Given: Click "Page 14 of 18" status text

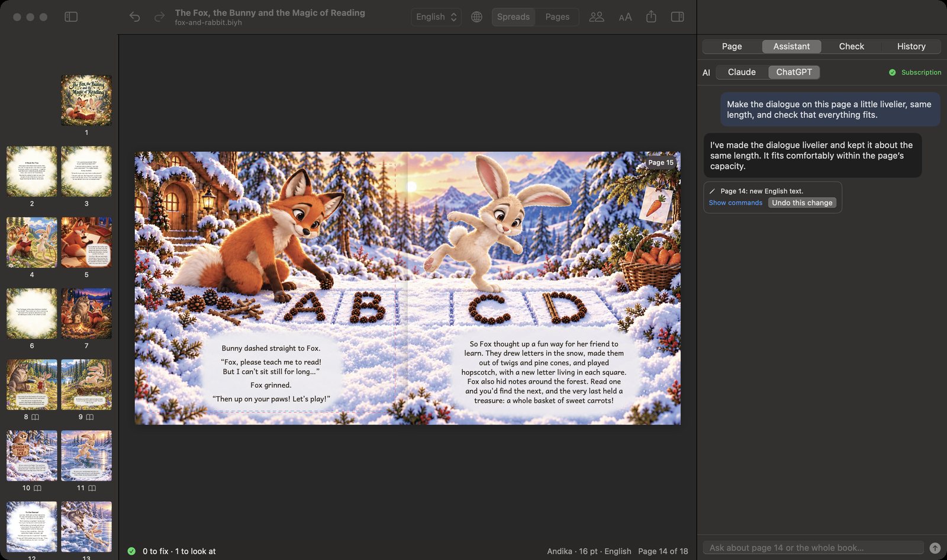Looking at the screenshot, I should [663, 551].
